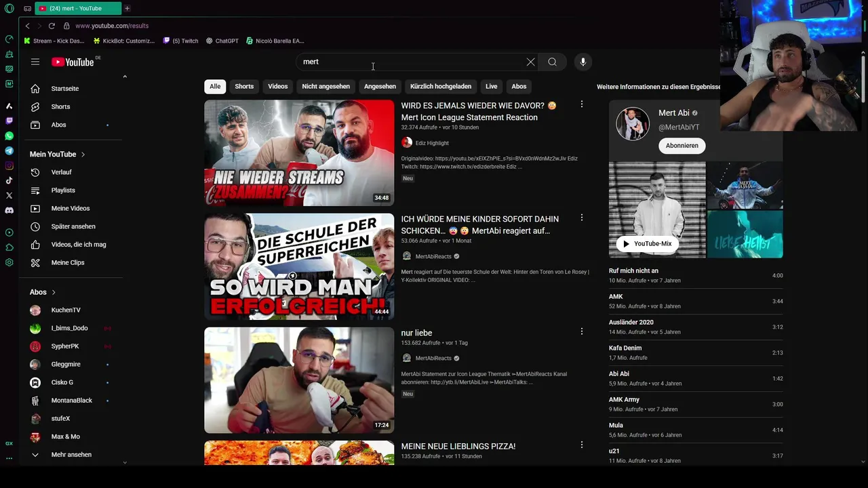
Task: Play the song 'Ausländer 2020'
Action: coord(696,327)
